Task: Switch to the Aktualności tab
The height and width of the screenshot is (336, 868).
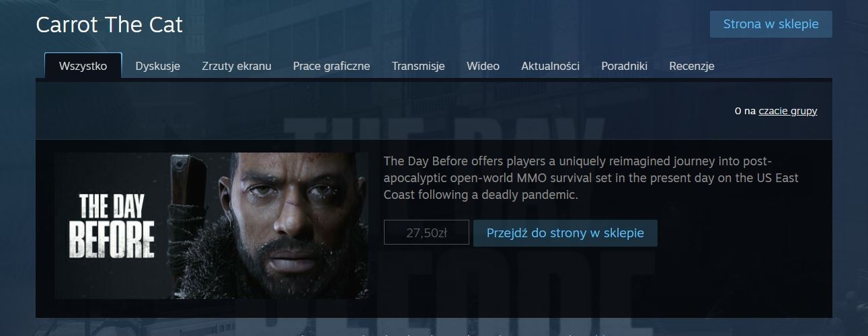Action: point(550,66)
